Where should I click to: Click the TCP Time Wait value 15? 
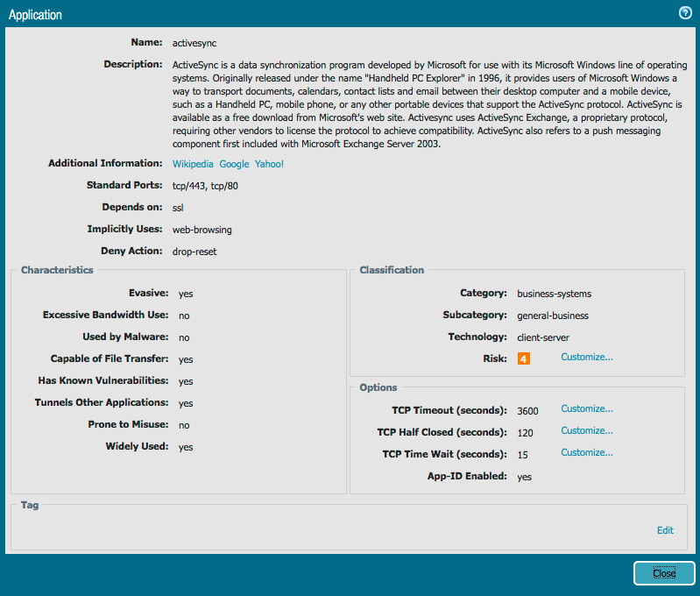(522, 455)
